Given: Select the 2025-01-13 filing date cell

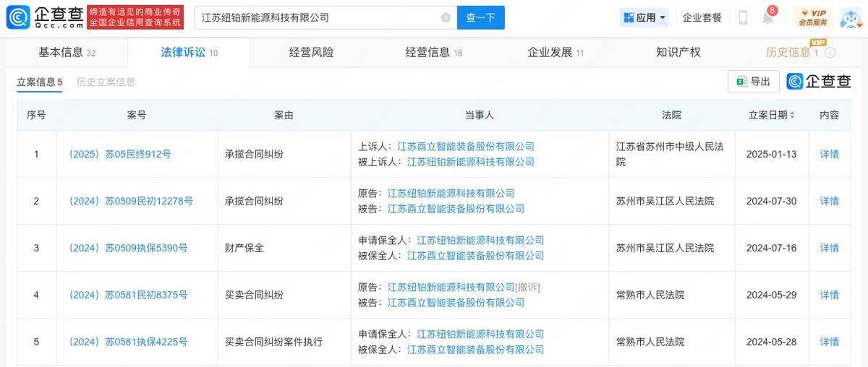Looking at the screenshot, I should click(x=772, y=154).
